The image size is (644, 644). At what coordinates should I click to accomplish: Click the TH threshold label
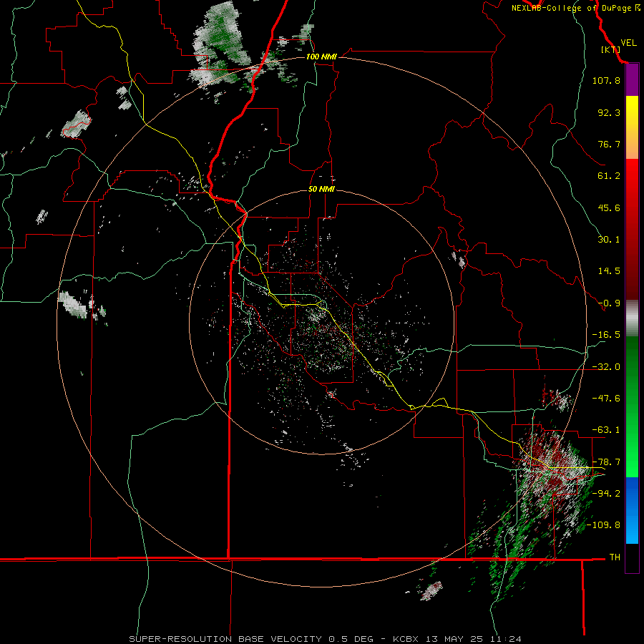click(x=615, y=557)
